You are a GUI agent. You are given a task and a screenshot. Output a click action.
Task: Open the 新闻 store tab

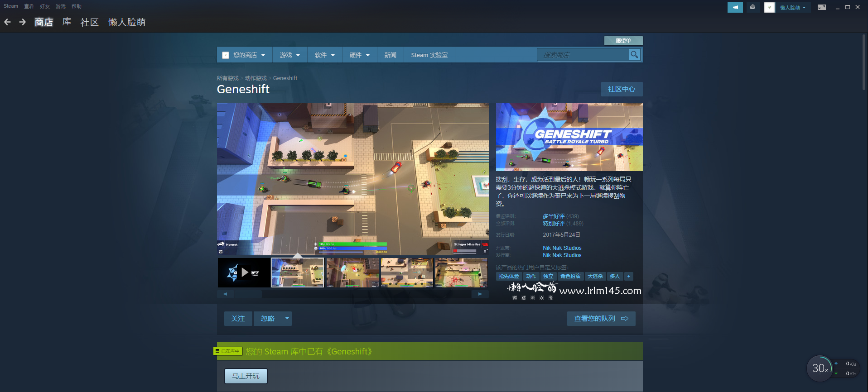click(390, 55)
